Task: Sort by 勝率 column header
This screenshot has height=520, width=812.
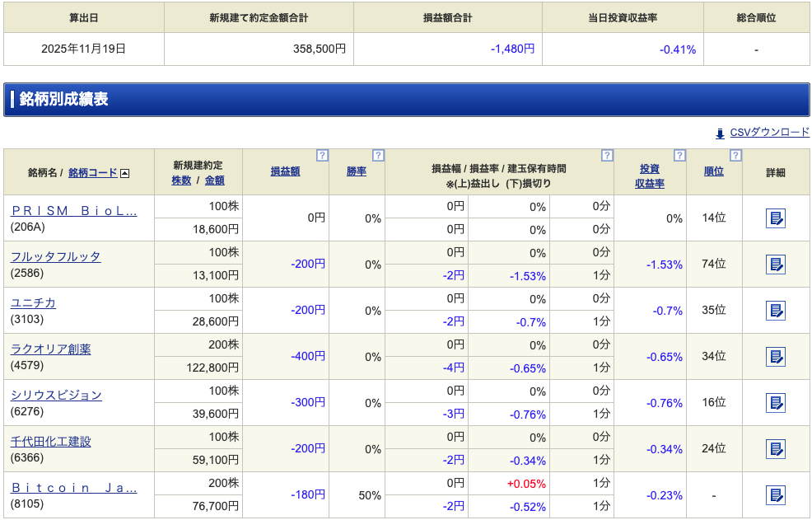Action: (356, 172)
